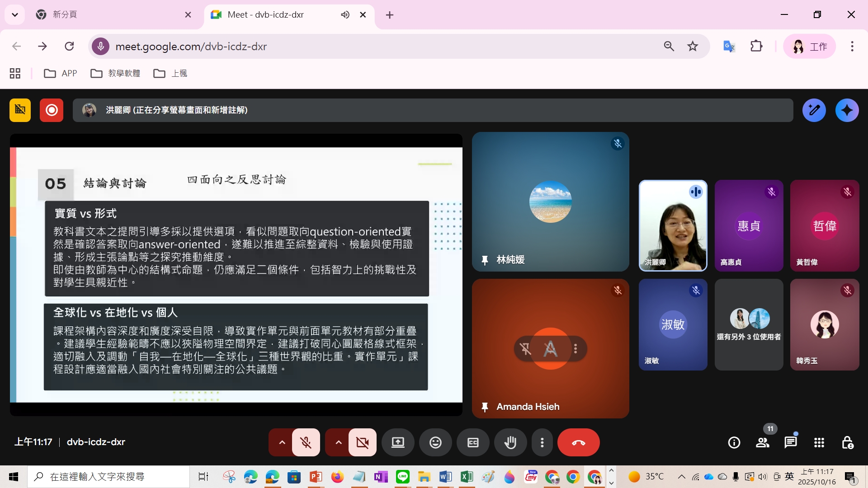Viewport: 868px width, 488px height.
Task: Expand video settings arrow beside camera
Action: click(338, 442)
